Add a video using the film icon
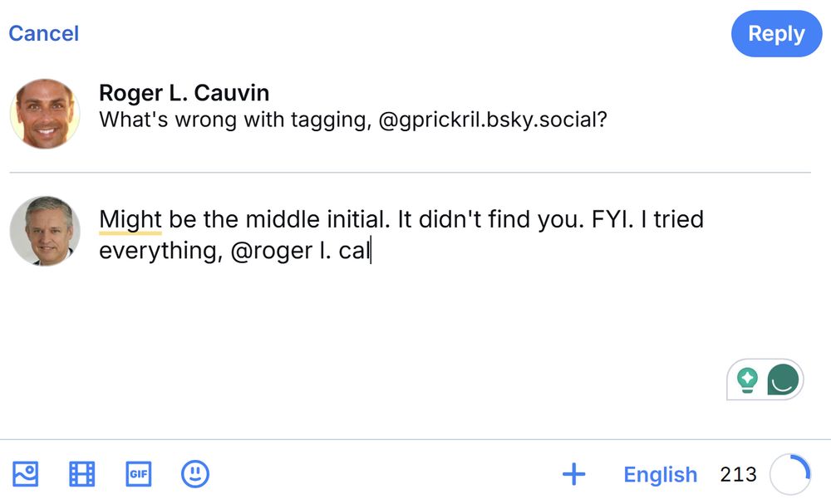 [82, 474]
